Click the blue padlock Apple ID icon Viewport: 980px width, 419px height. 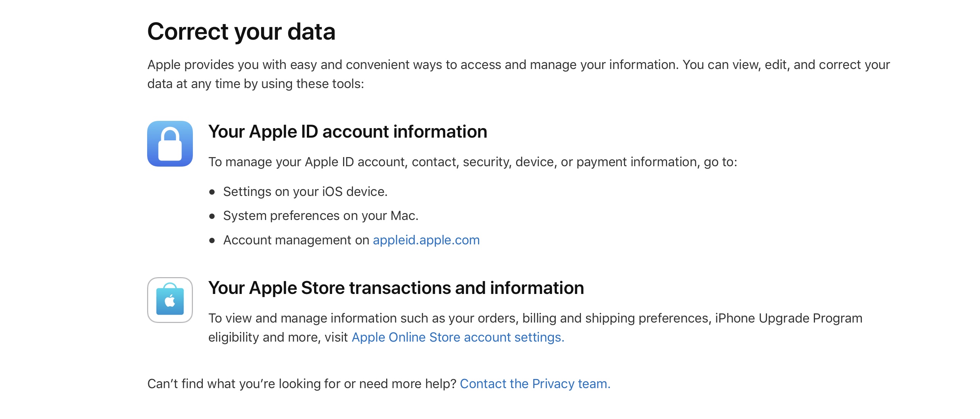170,144
